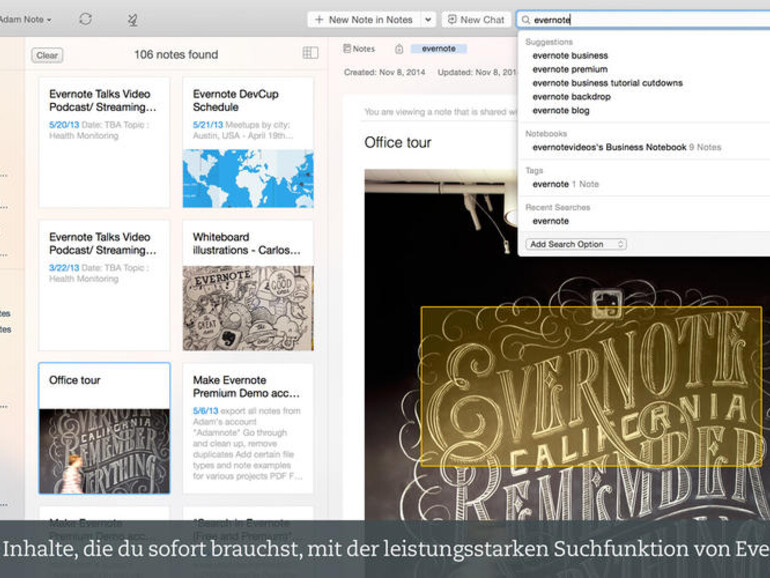Select the evernote tag chip in note header
This screenshot has width=770, height=578.
coord(439,49)
